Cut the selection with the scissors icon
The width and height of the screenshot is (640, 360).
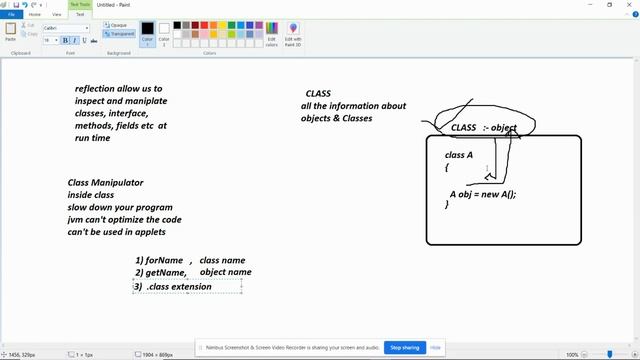pos(29,25)
